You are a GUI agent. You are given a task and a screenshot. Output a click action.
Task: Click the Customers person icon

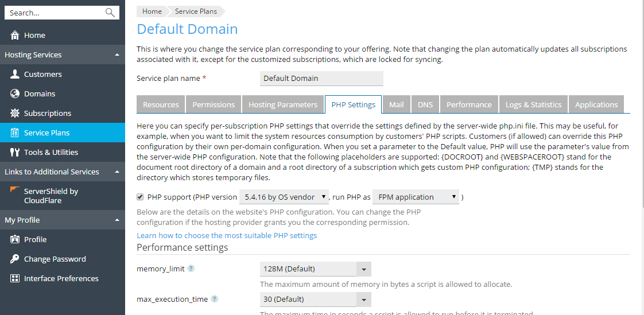(15, 74)
